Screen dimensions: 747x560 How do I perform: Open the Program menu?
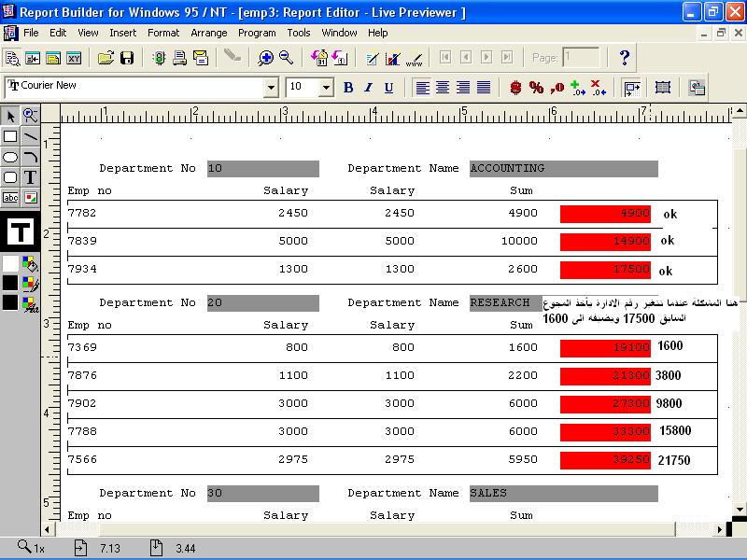257,33
